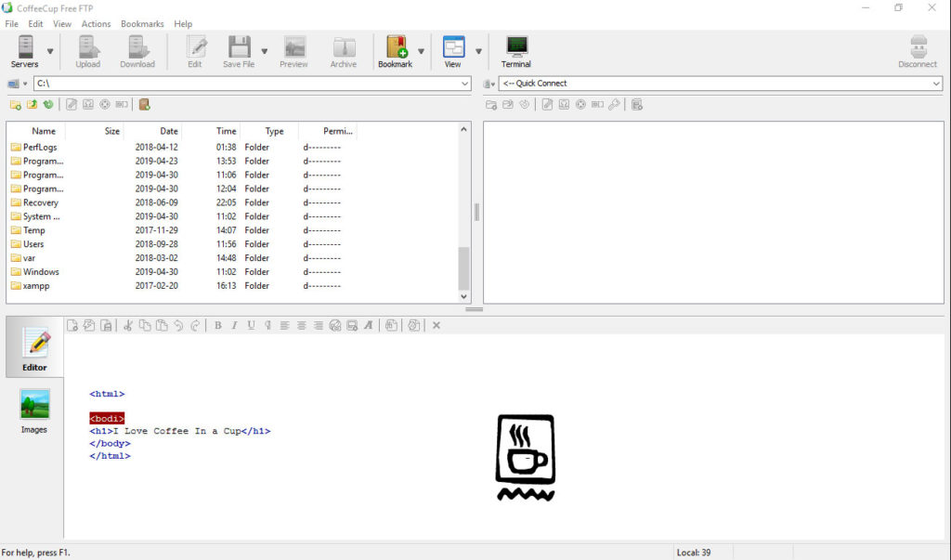Toggle Bold formatting in editor
This screenshot has height=560, width=951.
click(217, 325)
